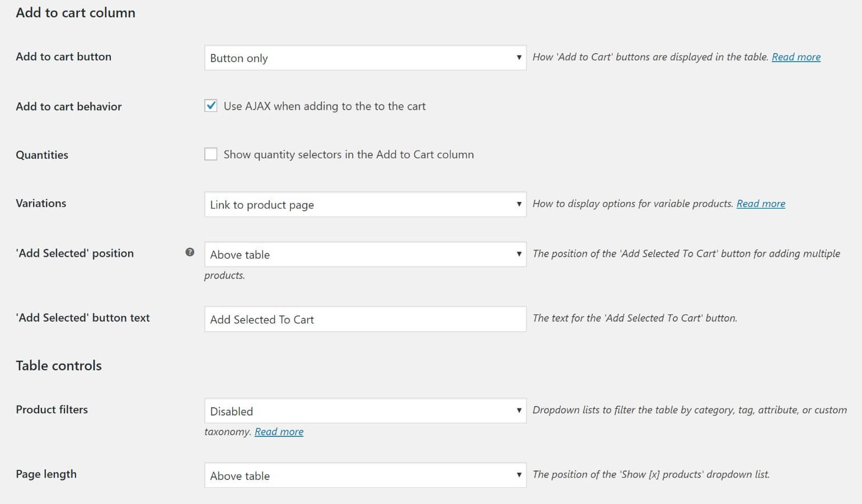
Task: Click the Variations dropdown arrow
Action: (518, 204)
